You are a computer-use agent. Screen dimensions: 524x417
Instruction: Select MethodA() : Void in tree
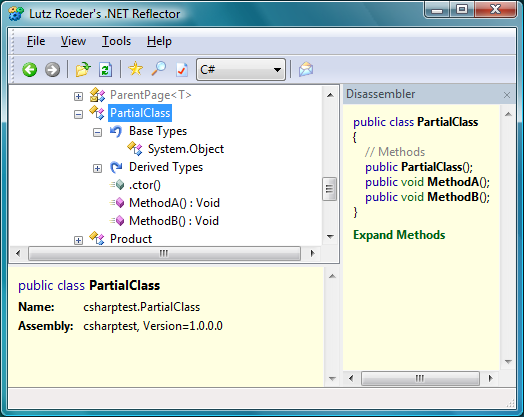coord(174,203)
